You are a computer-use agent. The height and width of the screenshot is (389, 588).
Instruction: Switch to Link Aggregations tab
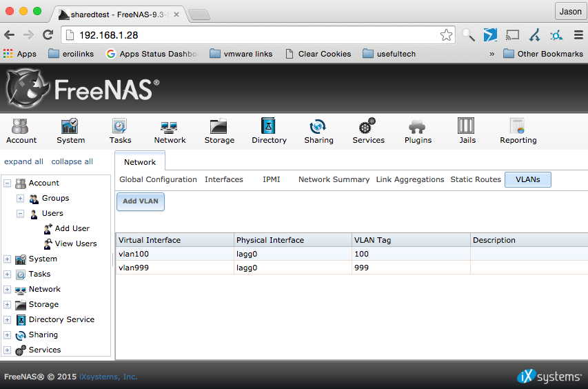pyautogui.click(x=410, y=179)
